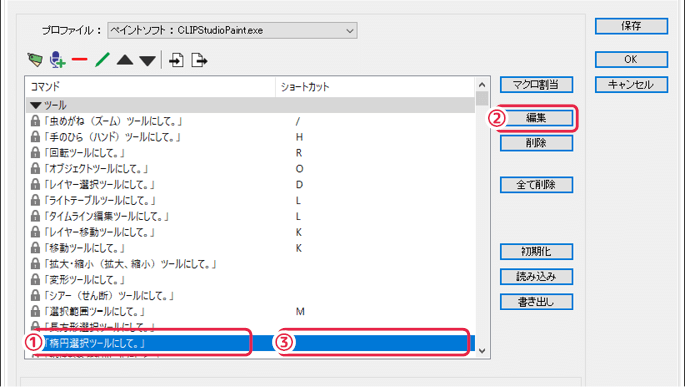Click the shortcut cell showing O
The height and width of the screenshot is (387, 686).
(299, 169)
